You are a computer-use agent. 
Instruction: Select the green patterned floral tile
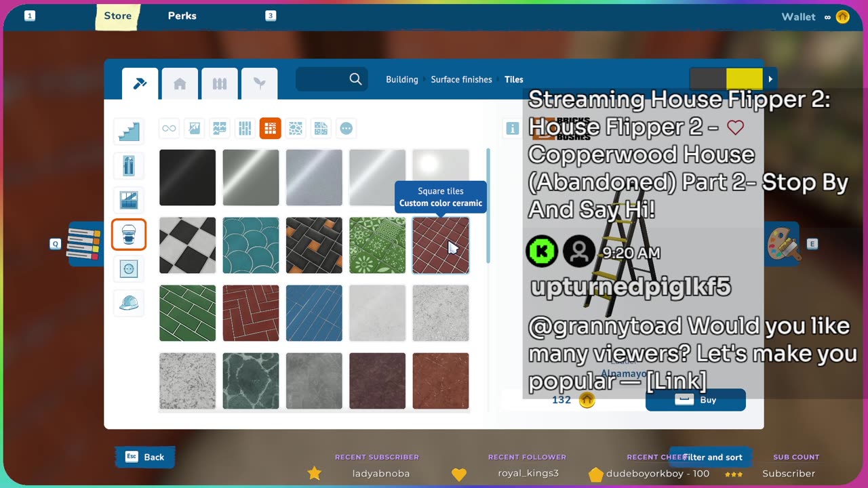(x=377, y=245)
